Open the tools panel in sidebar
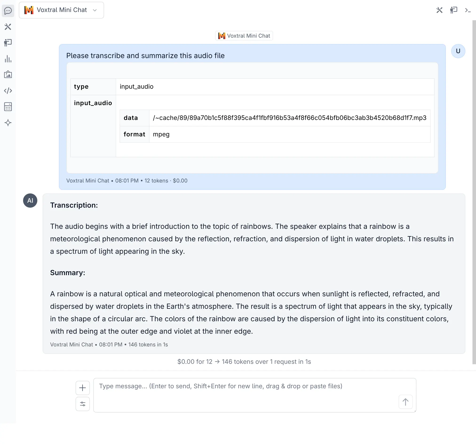Viewport: 476px width, 448px height. [8, 27]
